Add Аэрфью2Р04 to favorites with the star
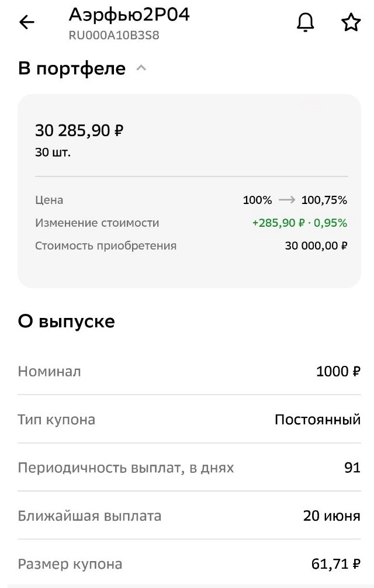374x588 pixels. pyautogui.click(x=351, y=22)
